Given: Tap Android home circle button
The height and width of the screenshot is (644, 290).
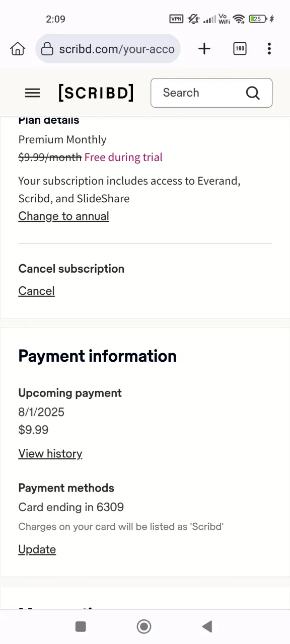Looking at the screenshot, I should click(144, 626).
